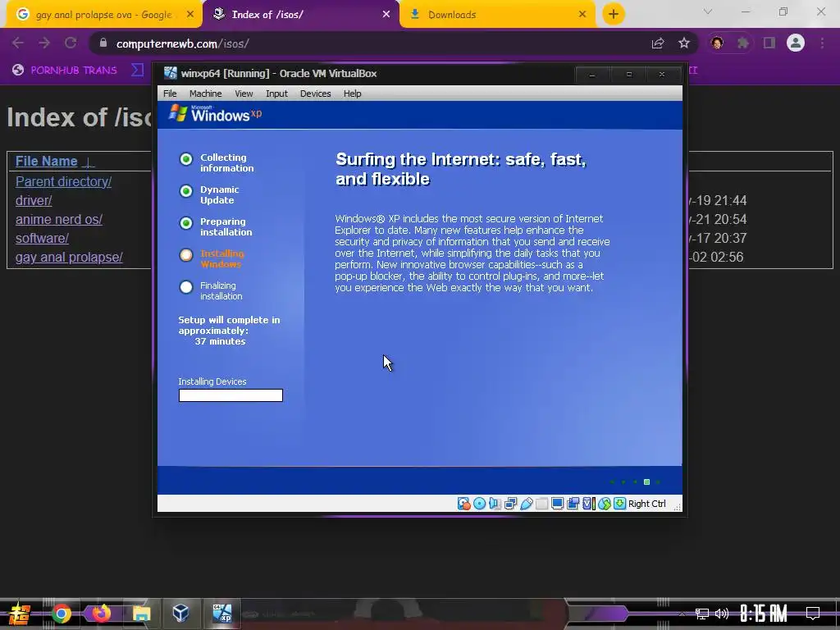Open the Parent directory/ link
This screenshot has width=840, height=630.
[x=63, y=181]
